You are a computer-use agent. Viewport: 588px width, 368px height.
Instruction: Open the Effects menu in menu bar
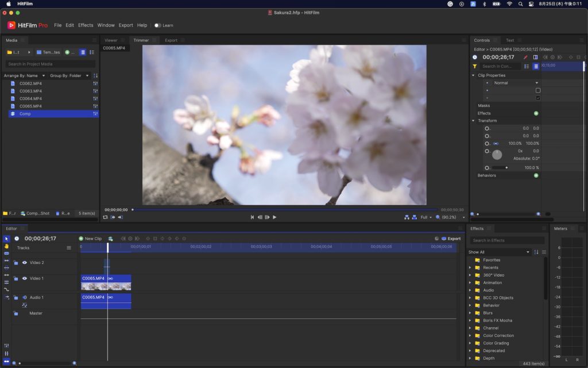point(86,25)
